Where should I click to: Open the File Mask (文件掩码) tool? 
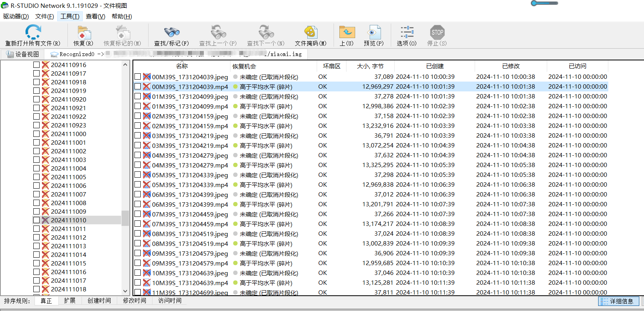pyautogui.click(x=310, y=32)
